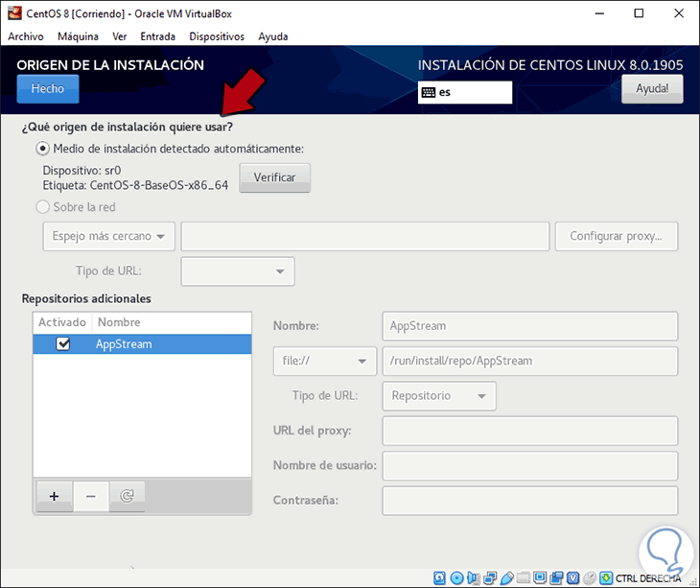
Task: Click the audio status icon
Action: (473, 578)
